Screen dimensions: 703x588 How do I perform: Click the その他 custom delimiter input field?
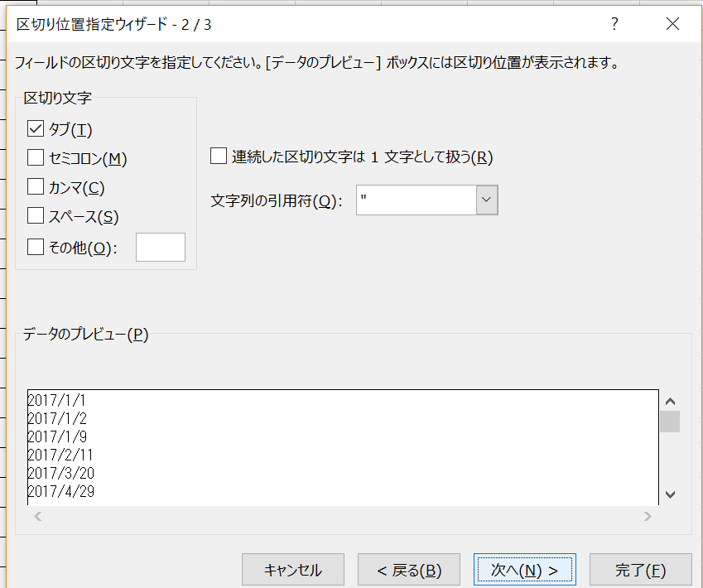(161, 247)
